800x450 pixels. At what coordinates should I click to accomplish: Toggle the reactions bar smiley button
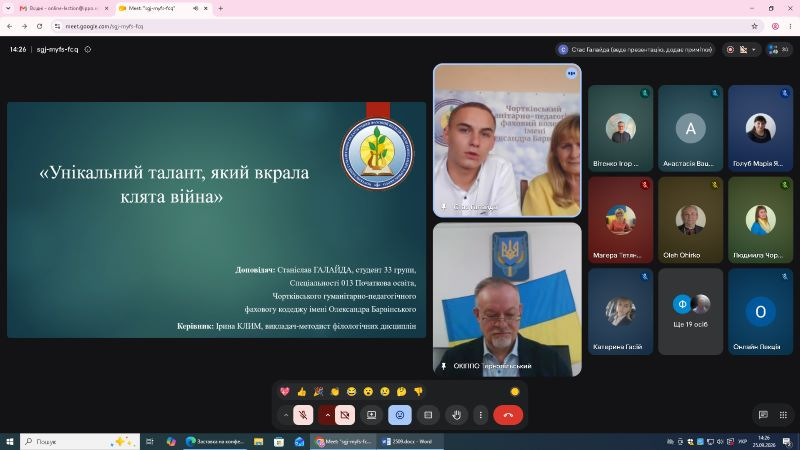tap(399, 415)
